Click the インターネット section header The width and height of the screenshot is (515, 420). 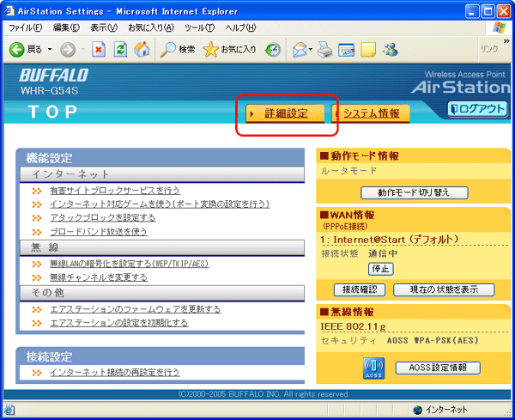tap(162, 174)
